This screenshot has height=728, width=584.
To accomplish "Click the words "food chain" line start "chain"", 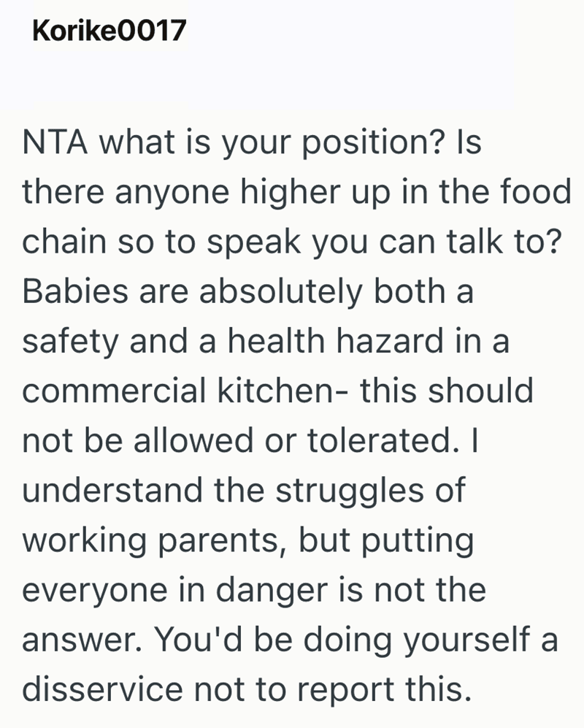I will (64, 242).
